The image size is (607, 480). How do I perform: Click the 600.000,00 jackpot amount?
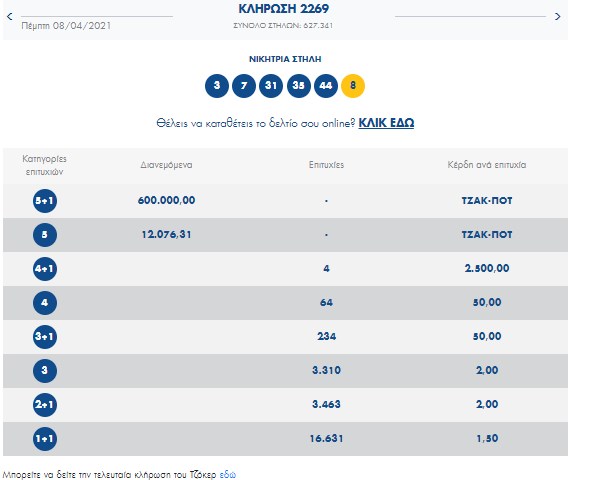coord(166,201)
